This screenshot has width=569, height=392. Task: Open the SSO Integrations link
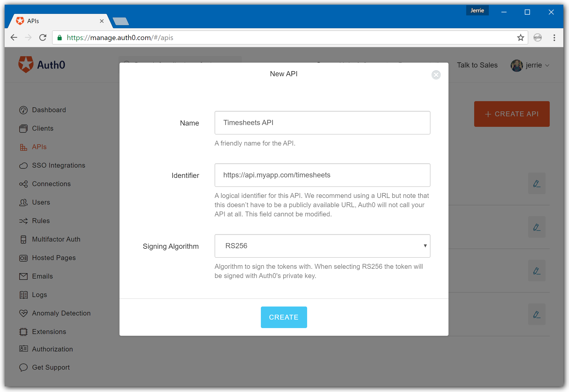(x=59, y=166)
